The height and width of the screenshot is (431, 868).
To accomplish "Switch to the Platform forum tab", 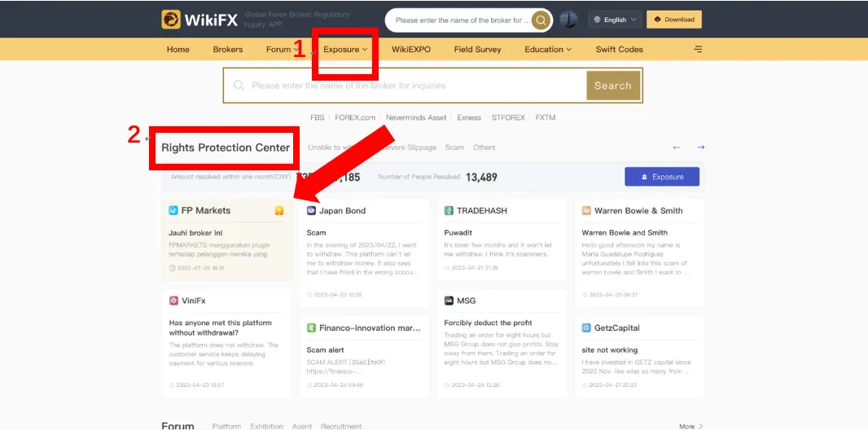I will coord(226,426).
